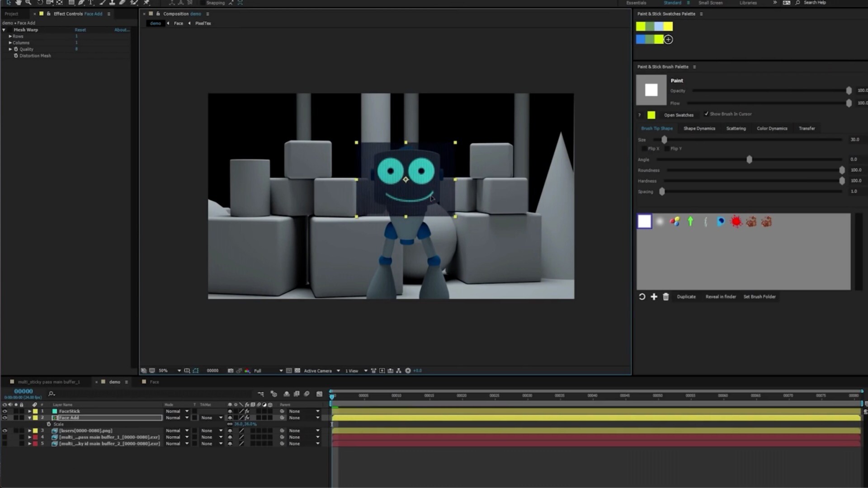Hide the FaceStick layer eye toggle
The image size is (868, 488).
[x=5, y=411]
